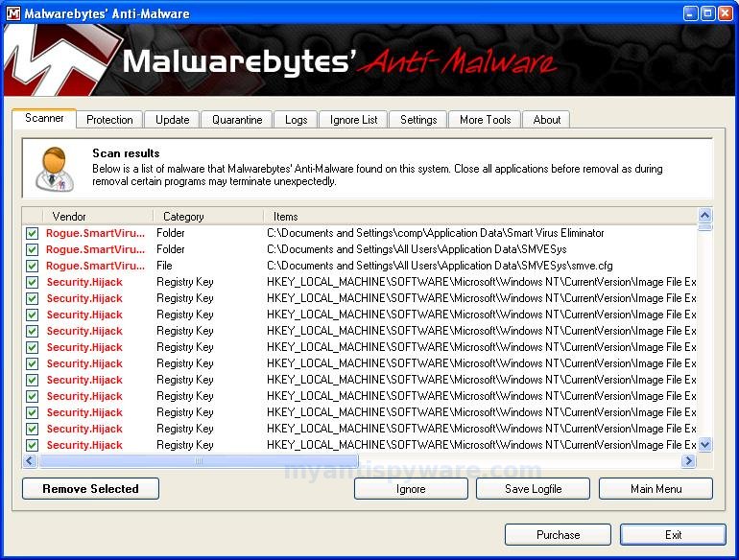Click the Ignore button
Image resolution: width=739 pixels, height=560 pixels.
[x=411, y=489]
